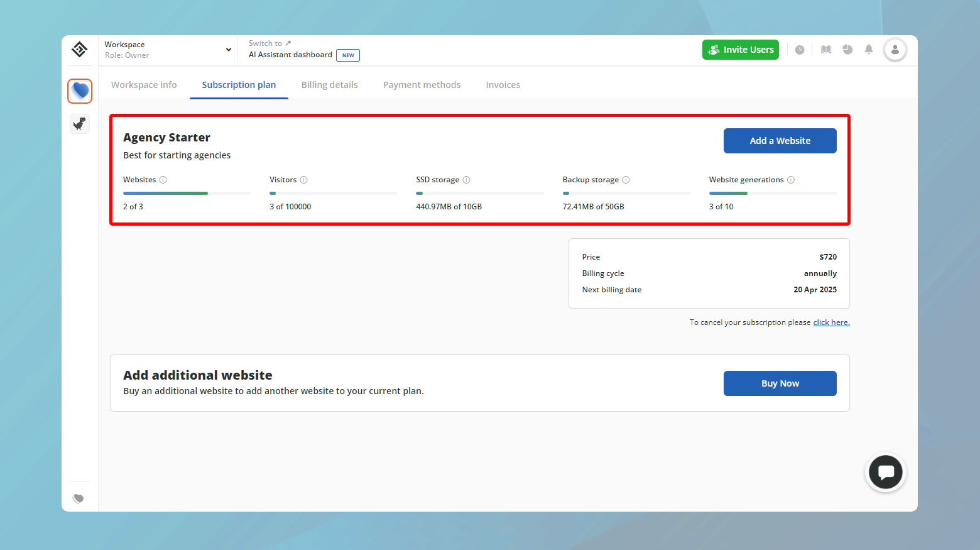Click the Add a Website button
980x550 pixels.
pos(780,140)
